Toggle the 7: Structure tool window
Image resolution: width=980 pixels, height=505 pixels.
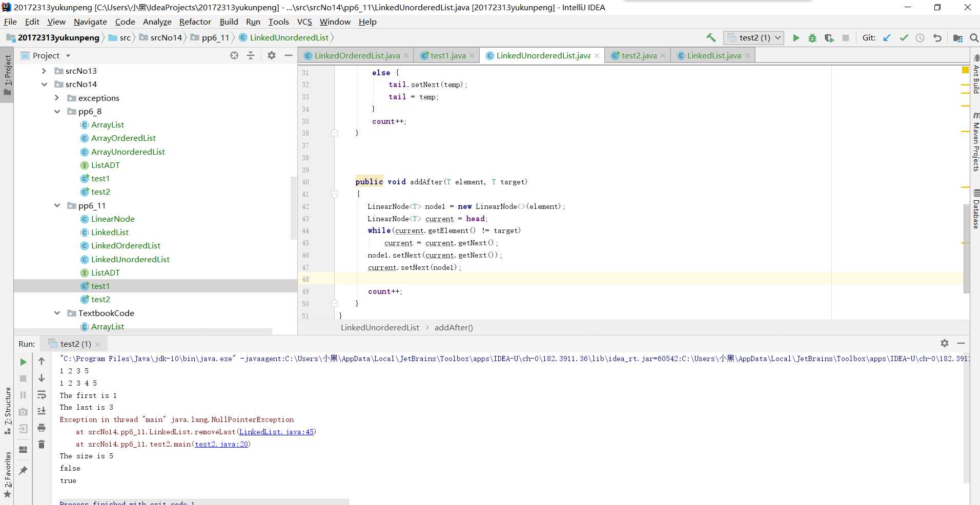point(7,411)
